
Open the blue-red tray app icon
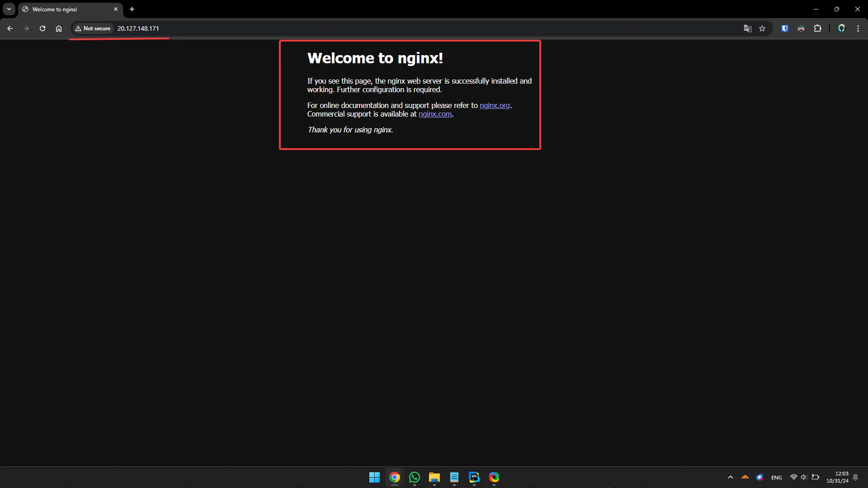point(759,477)
